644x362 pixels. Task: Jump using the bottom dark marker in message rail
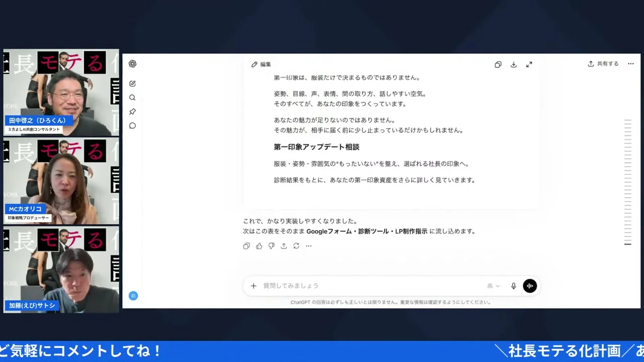(x=628, y=244)
